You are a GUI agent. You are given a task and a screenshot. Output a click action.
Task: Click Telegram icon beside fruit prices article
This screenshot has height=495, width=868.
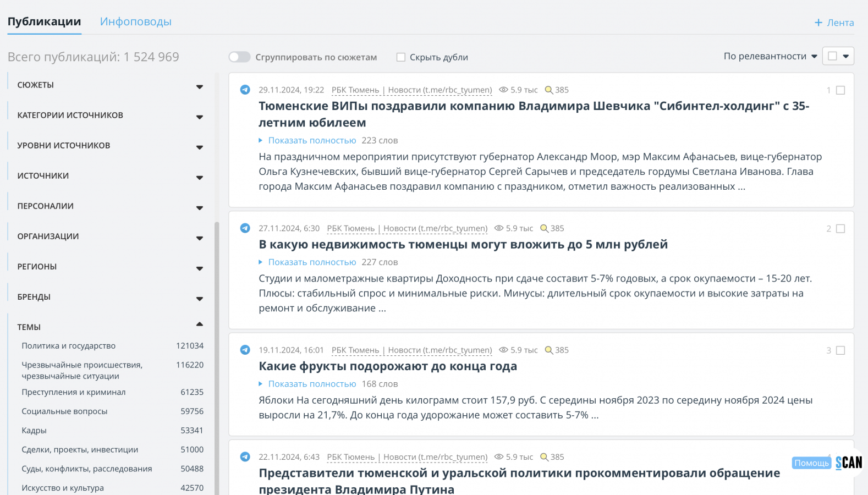[x=245, y=350]
